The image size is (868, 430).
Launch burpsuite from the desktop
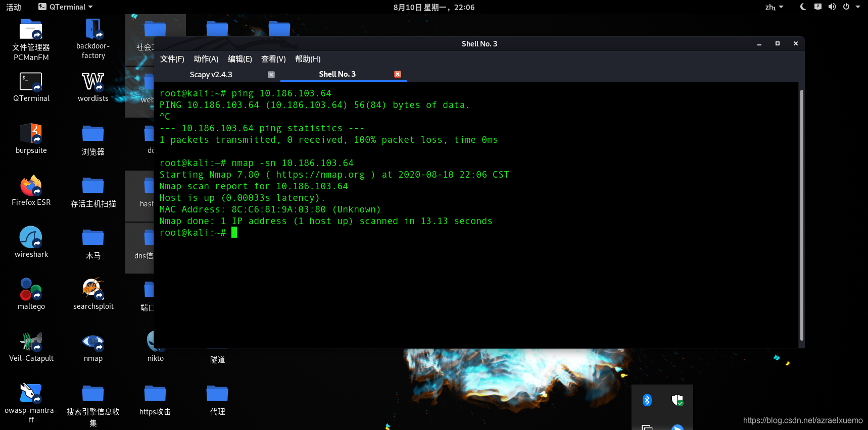[31, 139]
